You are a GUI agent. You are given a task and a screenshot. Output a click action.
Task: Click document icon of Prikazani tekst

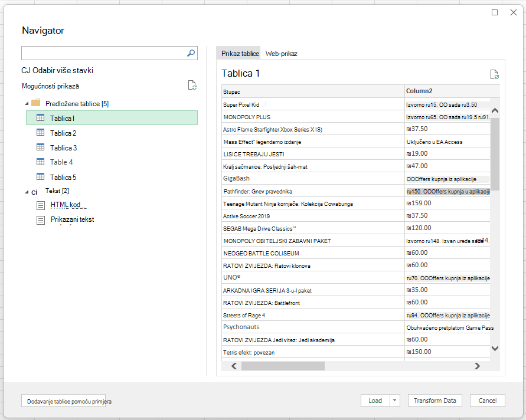[41, 220]
